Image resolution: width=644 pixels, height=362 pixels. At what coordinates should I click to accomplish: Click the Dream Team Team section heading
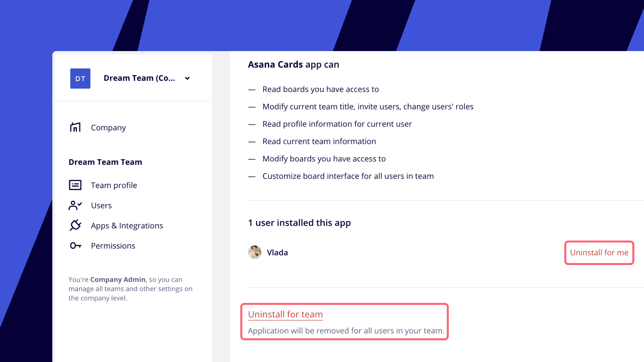coord(105,162)
